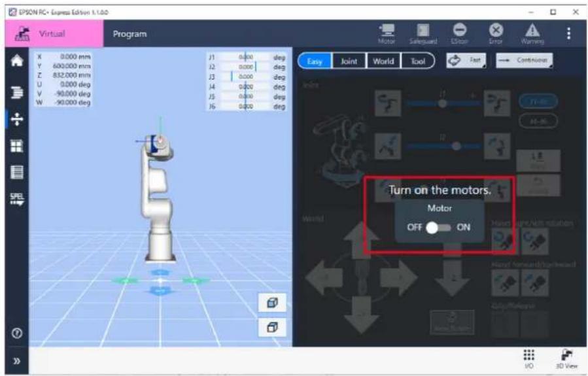Click the Program title in header
The image size is (588, 376).
(130, 34)
